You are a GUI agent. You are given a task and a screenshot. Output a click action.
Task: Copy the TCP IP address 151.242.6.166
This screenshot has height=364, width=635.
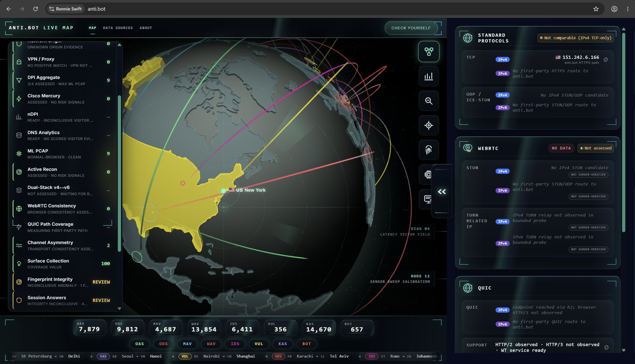click(x=606, y=60)
